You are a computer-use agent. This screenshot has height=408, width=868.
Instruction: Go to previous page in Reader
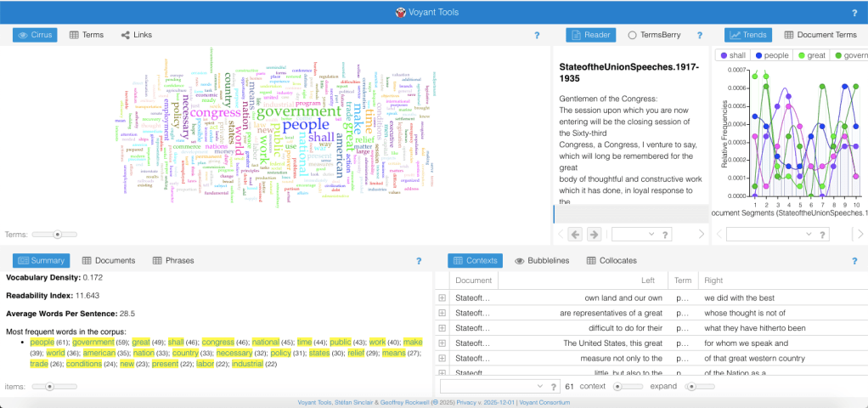pyautogui.click(x=575, y=234)
